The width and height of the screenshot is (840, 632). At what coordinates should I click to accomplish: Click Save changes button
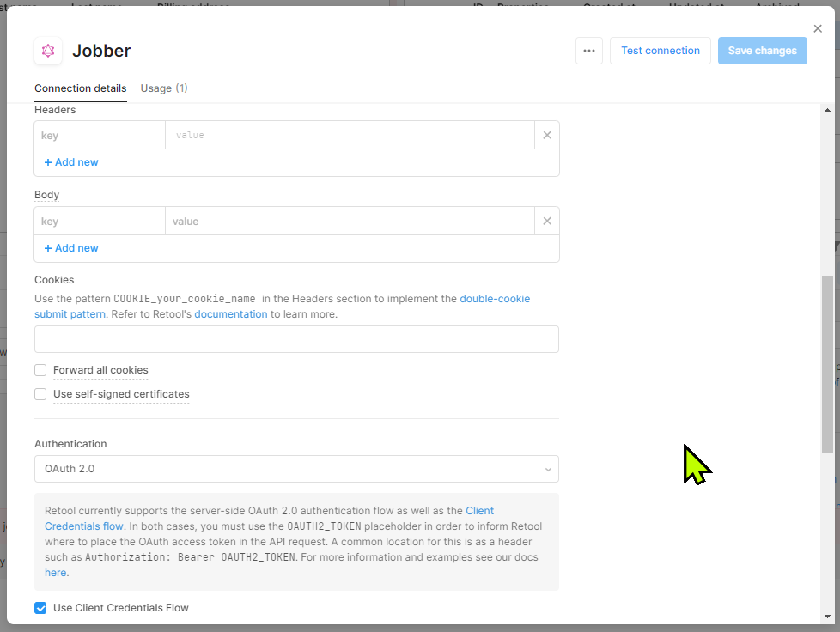763,51
